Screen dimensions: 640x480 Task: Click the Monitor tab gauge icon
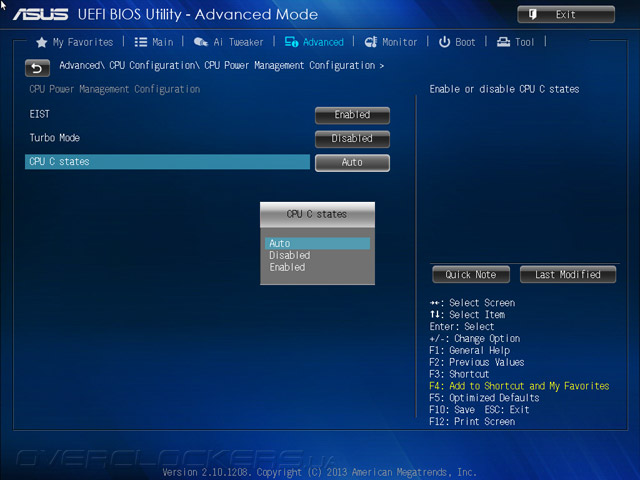tap(371, 42)
